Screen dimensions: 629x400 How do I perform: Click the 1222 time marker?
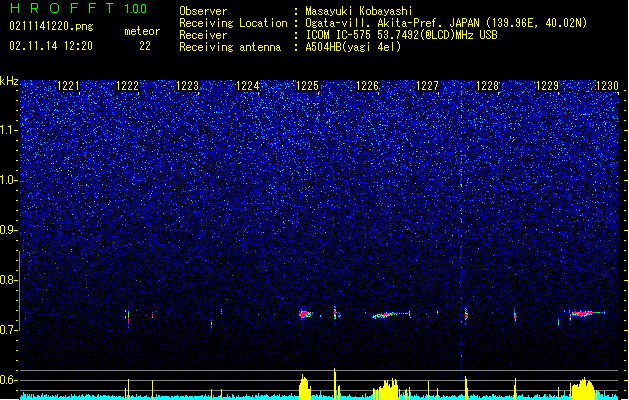(x=128, y=86)
